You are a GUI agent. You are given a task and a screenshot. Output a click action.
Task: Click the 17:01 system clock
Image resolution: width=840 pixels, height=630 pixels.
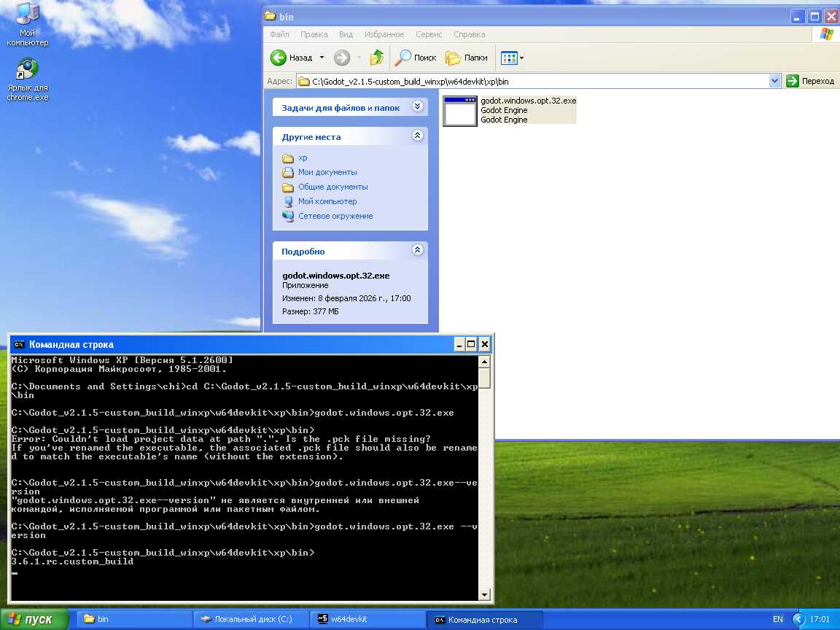(820, 619)
